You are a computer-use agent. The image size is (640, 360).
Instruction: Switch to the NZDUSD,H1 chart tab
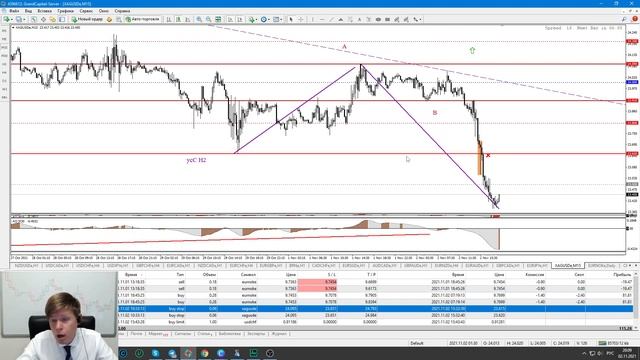tap(27, 265)
